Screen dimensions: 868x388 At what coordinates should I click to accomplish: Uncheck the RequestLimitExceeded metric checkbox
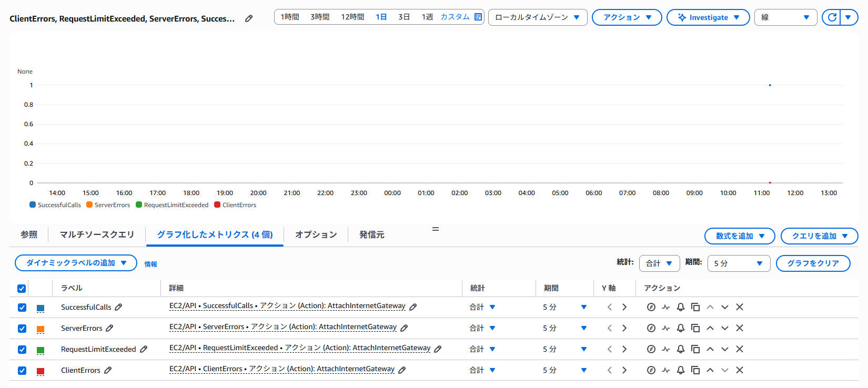[22, 350]
